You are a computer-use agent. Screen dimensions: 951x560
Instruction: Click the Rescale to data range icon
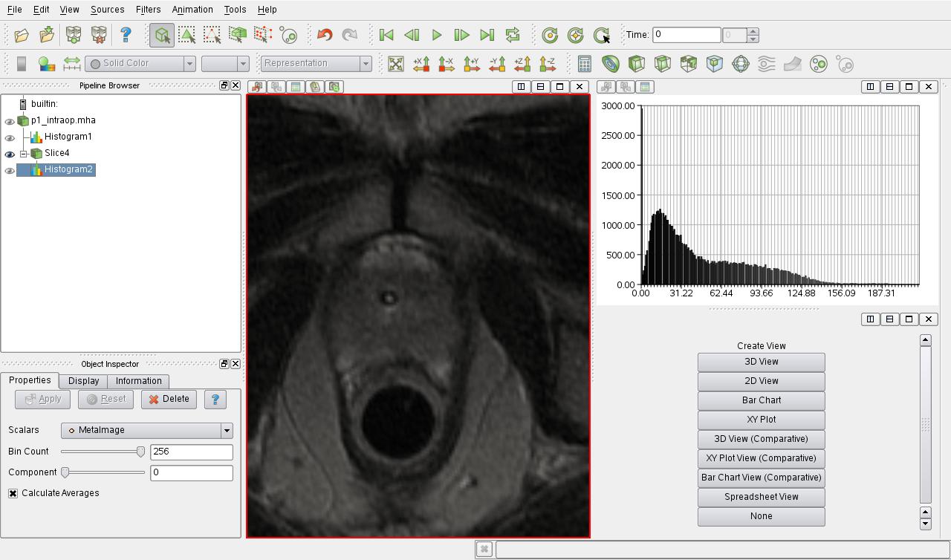[x=72, y=64]
